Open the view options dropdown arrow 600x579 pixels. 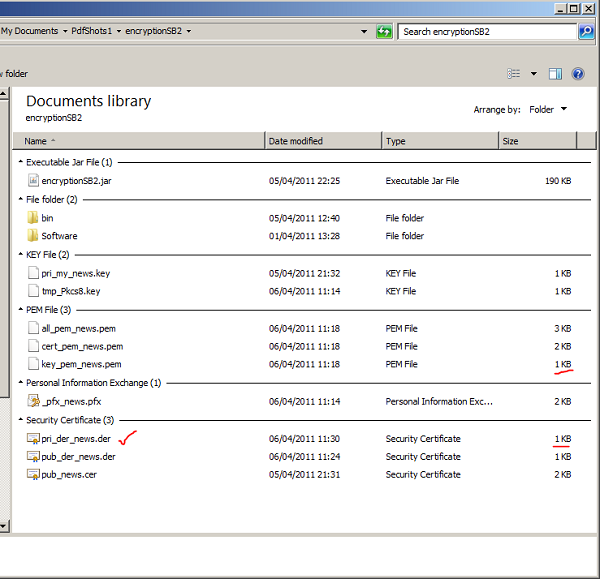[534, 73]
